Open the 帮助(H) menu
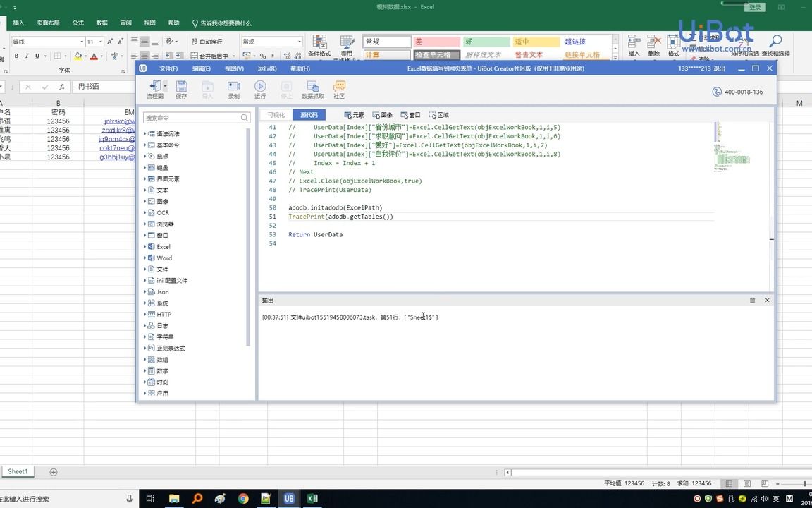 tap(299, 68)
